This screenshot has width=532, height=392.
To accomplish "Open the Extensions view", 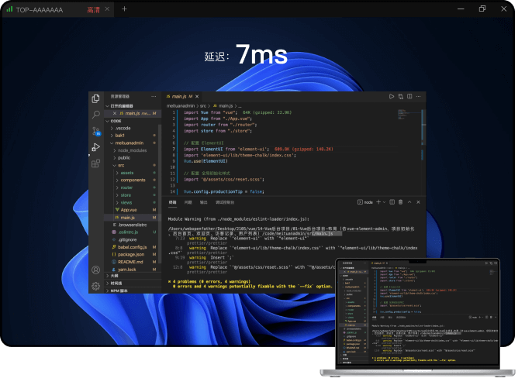I will pyautogui.click(x=96, y=163).
